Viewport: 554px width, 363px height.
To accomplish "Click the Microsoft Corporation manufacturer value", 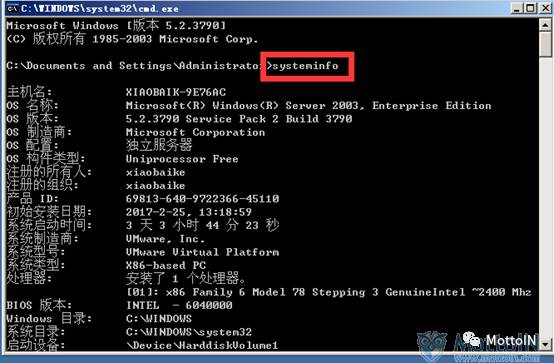I will coord(195,132).
